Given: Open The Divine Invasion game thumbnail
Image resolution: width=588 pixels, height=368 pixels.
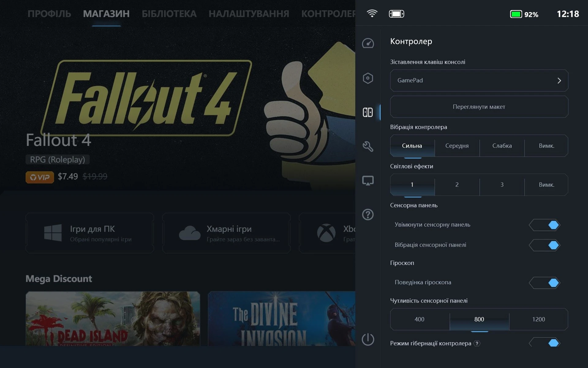Looking at the screenshot, I should 281,319.
